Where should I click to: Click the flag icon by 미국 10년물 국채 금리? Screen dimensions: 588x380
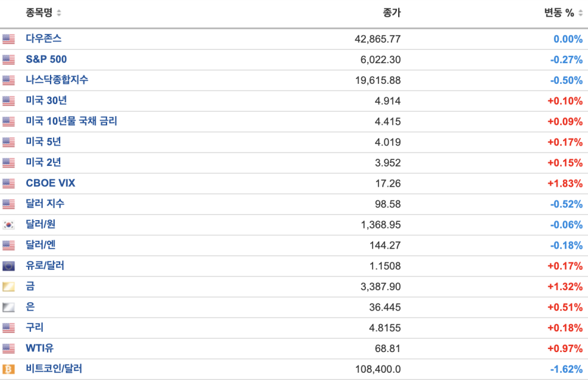click(9, 122)
